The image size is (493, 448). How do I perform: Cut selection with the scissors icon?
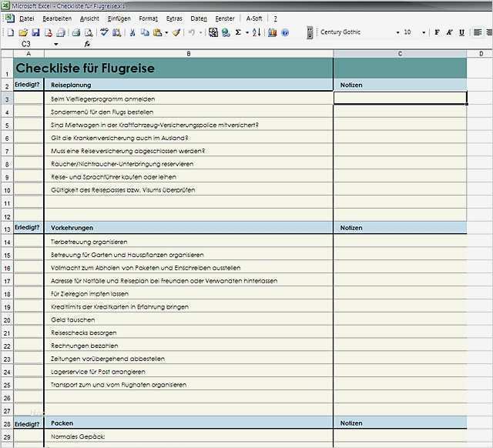(132, 32)
